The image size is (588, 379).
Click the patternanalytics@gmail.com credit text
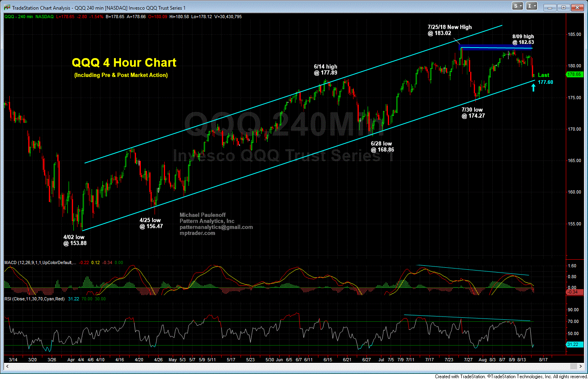pos(216,227)
